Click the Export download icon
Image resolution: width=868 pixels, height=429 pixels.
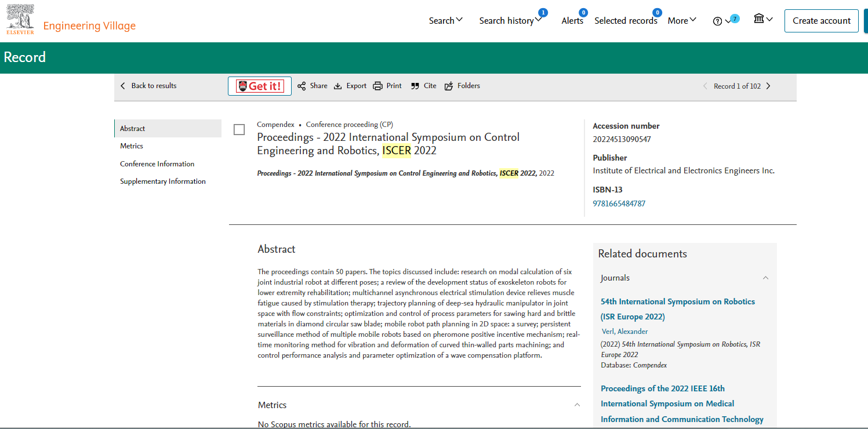(338, 86)
